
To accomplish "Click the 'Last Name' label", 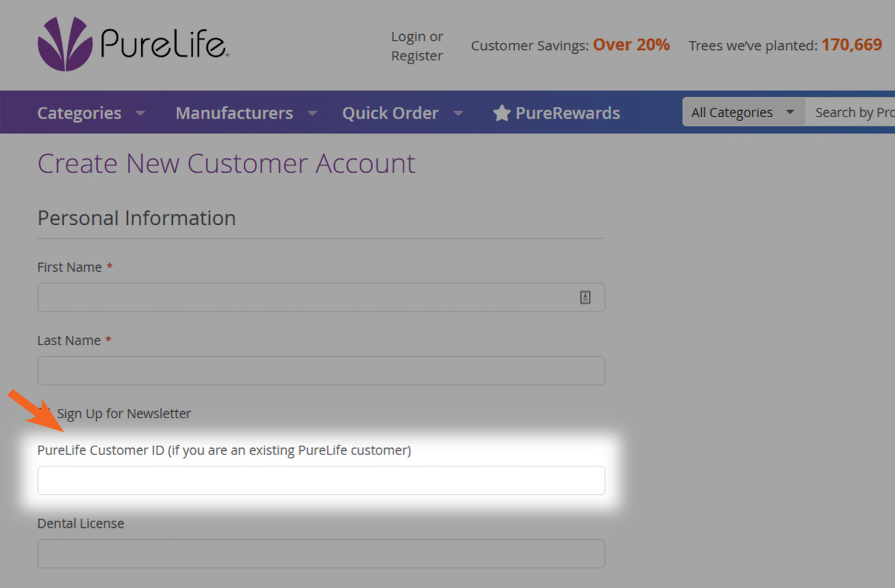I will [x=69, y=341].
